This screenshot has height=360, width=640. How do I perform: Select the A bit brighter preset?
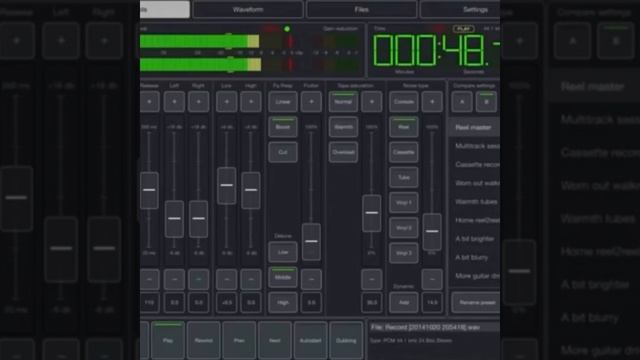pyautogui.click(x=474, y=239)
